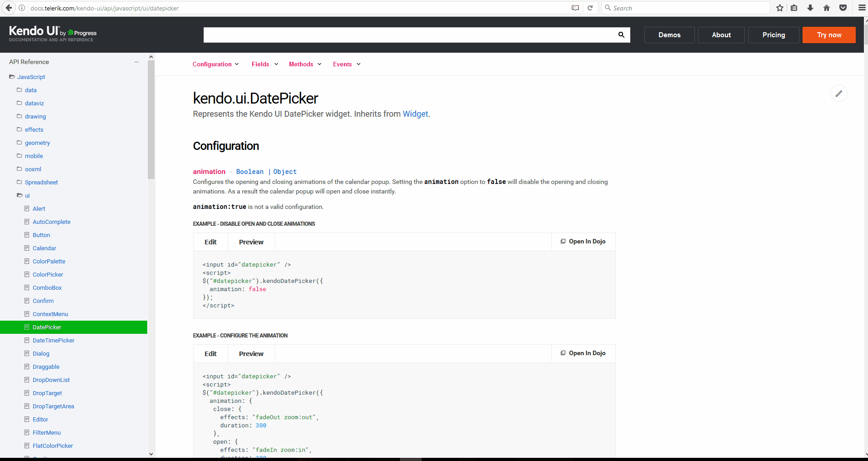Click the Try now button
The width and height of the screenshot is (868, 461).
click(829, 35)
